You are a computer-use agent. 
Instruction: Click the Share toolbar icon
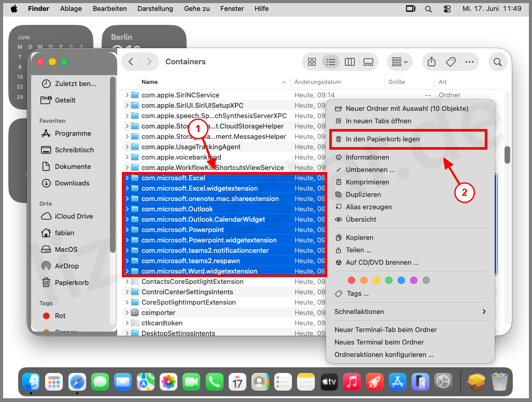(x=431, y=62)
